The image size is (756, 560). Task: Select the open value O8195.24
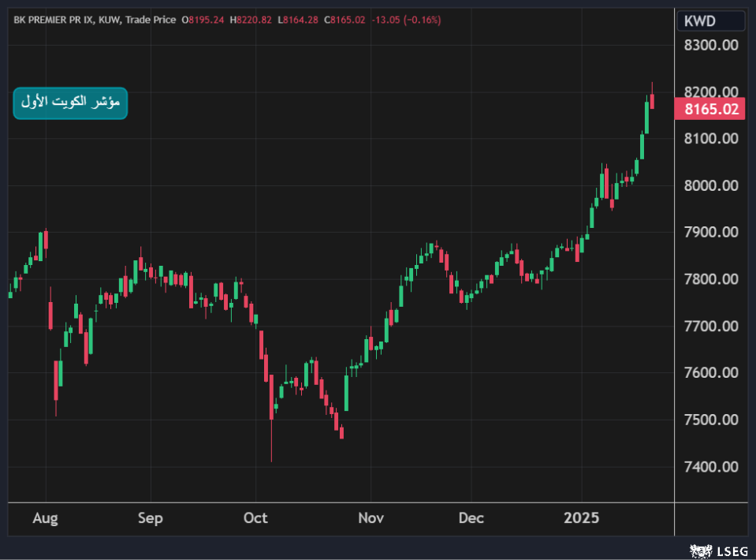(x=203, y=20)
